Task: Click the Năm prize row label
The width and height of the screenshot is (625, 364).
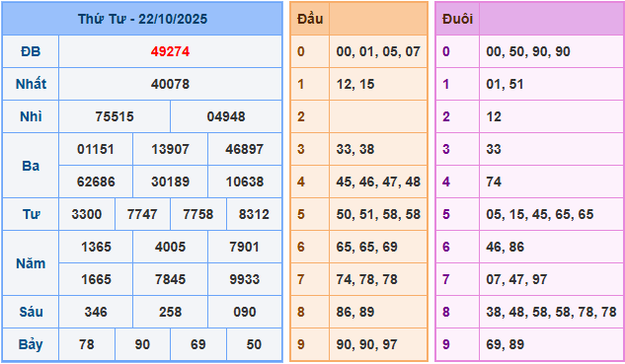Action: coord(31,263)
